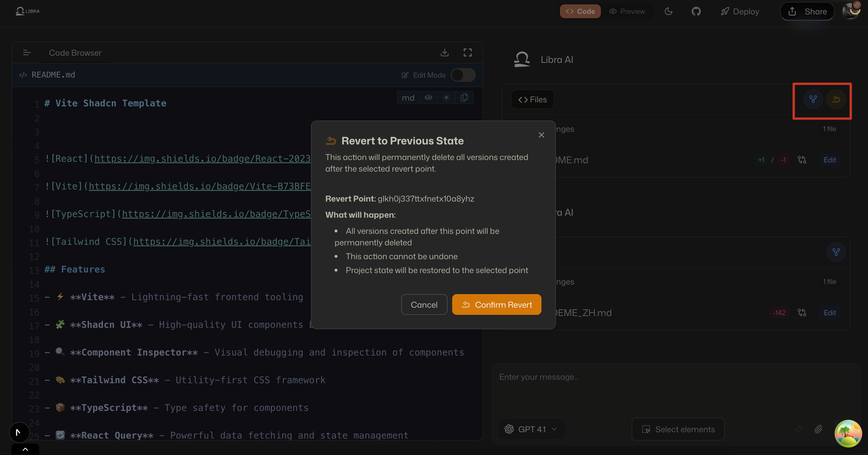The width and height of the screenshot is (868, 455).
Task: Open the GPT 4.1 model selector
Action: 531,429
